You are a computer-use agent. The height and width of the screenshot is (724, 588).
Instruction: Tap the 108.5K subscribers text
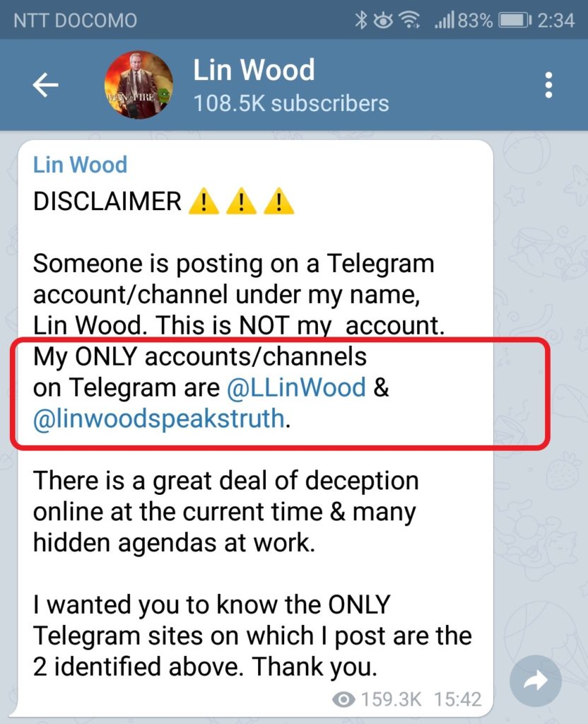pos(291,103)
